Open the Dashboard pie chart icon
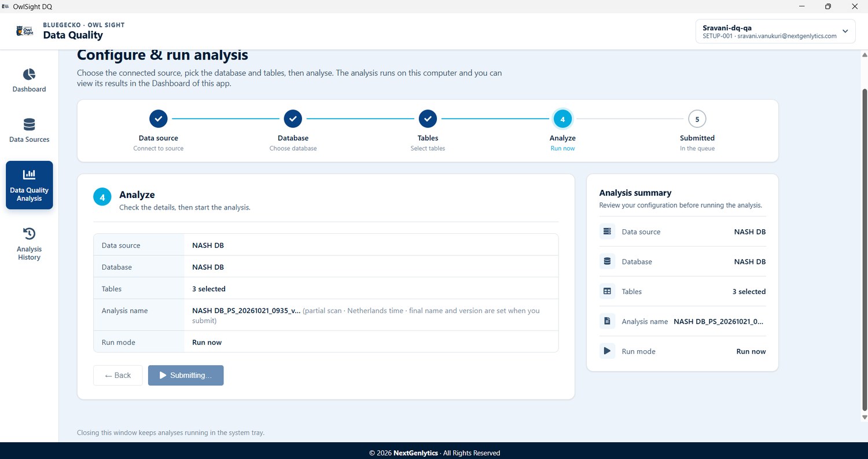 pos(29,75)
